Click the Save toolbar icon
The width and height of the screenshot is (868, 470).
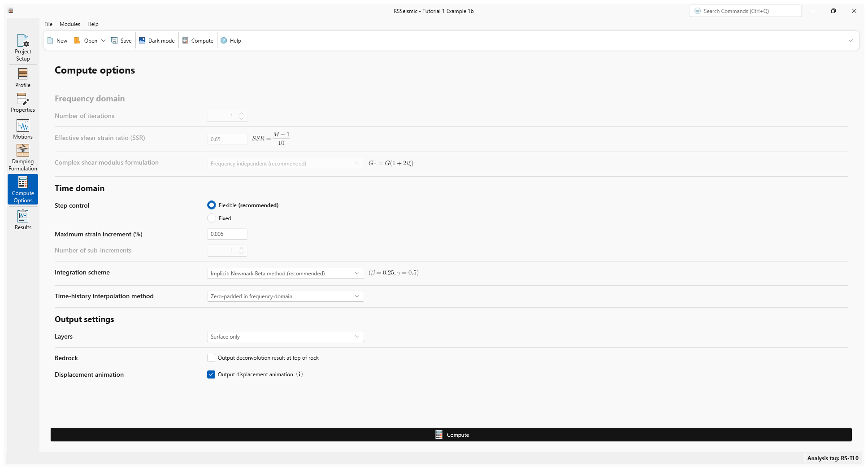(x=114, y=40)
